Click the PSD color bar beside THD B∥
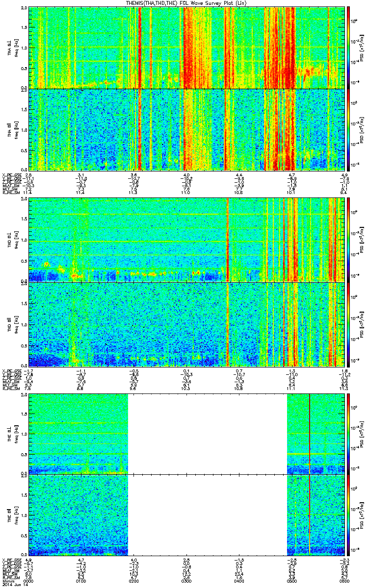Image resolution: width=368 pixels, height=588 pixels. (349, 323)
